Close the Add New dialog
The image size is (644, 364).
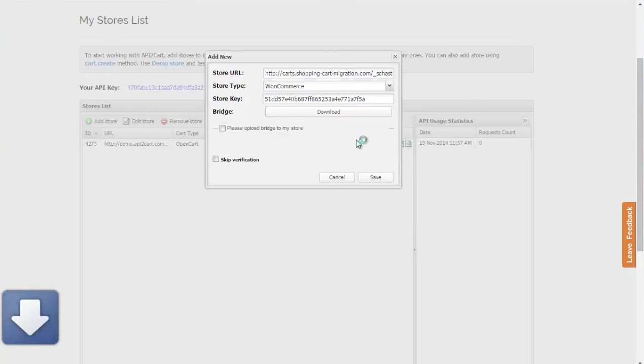(395, 57)
